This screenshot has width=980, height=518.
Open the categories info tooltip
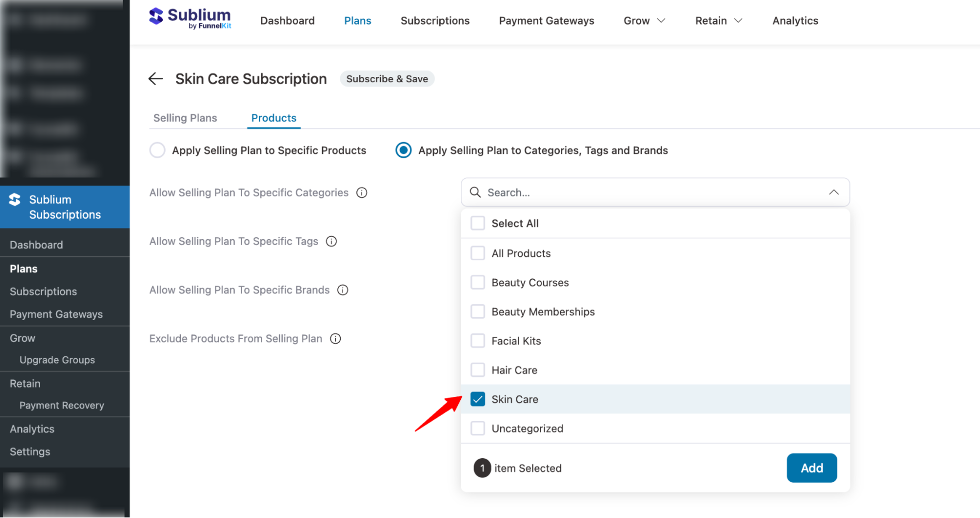(x=362, y=193)
